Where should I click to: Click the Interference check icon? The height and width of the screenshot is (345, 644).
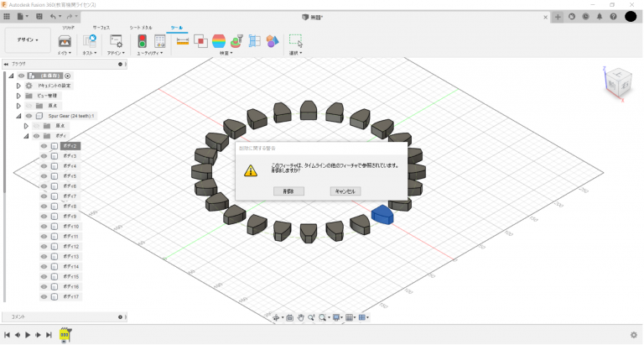200,41
